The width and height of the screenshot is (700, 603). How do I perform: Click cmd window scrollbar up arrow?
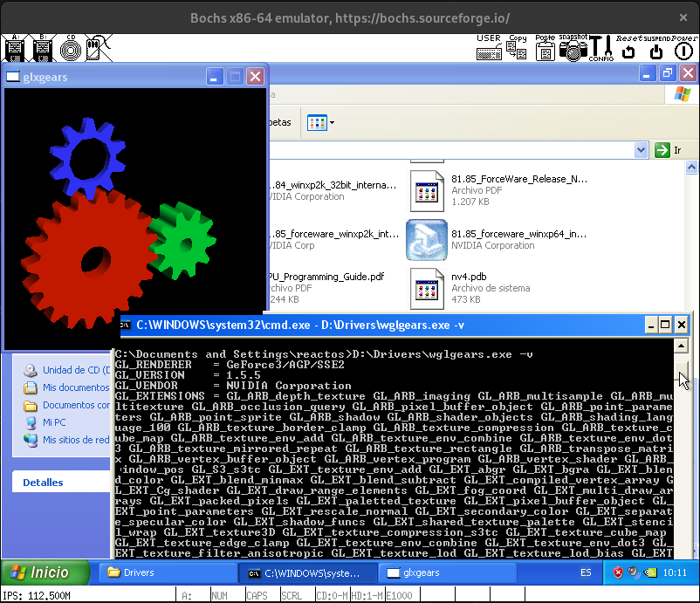[682, 346]
